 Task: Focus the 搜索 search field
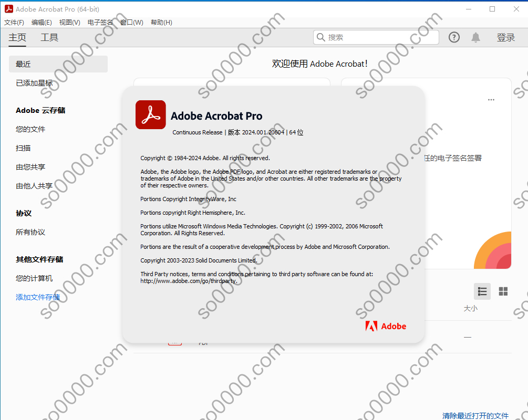pyautogui.click(x=376, y=37)
